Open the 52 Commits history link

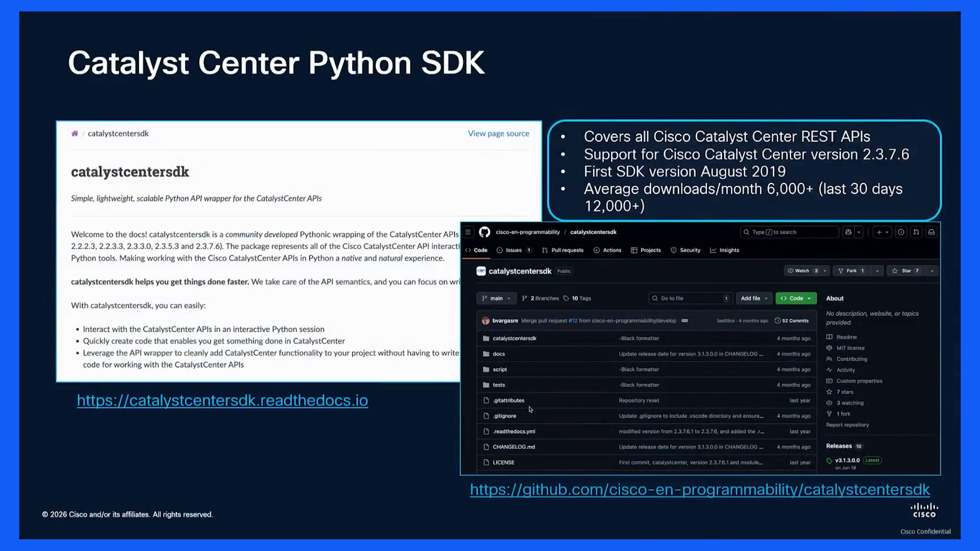point(792,321)
